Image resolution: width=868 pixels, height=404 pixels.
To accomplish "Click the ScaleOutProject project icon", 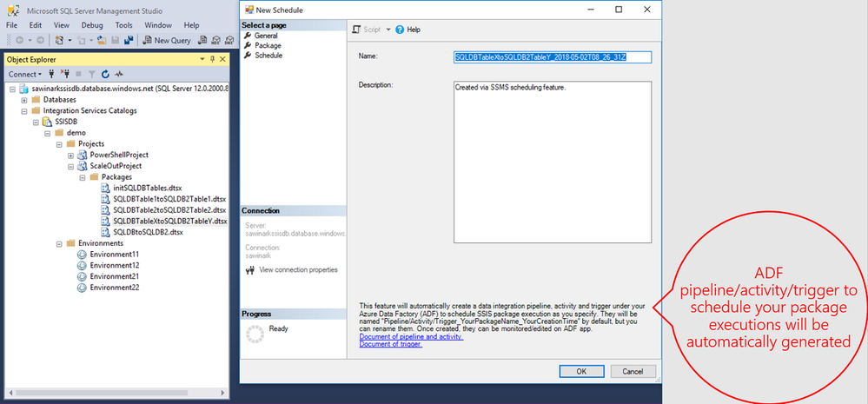I will tap(83, 166).
